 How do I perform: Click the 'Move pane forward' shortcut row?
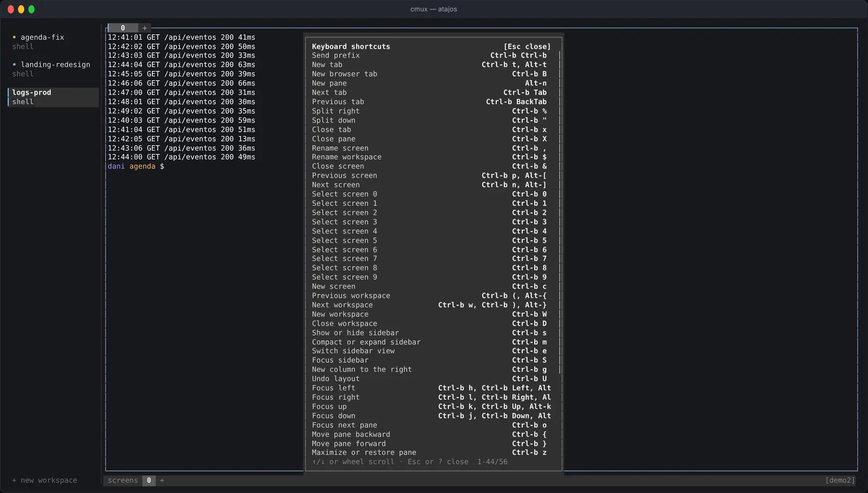click(429, 444)
